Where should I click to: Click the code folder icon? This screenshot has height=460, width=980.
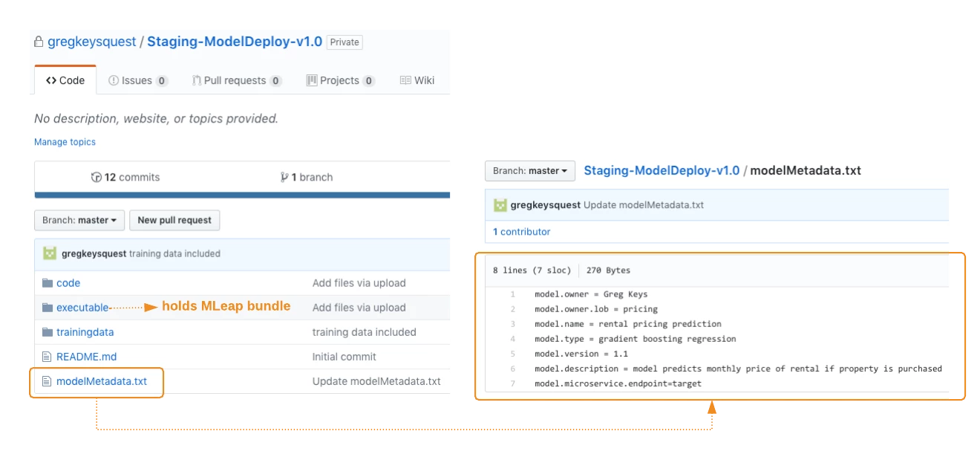(48, 283)
